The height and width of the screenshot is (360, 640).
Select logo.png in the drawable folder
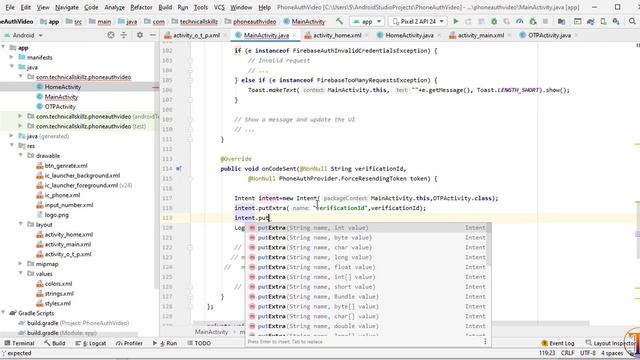(57, 215)
